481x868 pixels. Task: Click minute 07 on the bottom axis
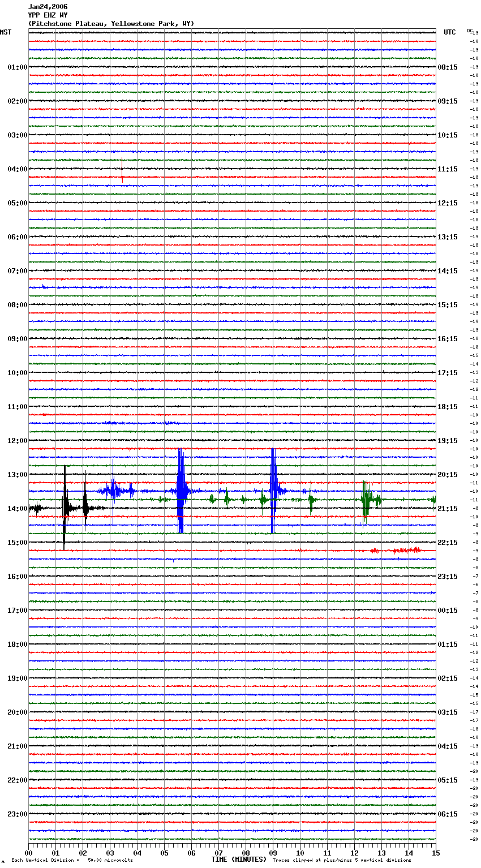coord(218,853)
